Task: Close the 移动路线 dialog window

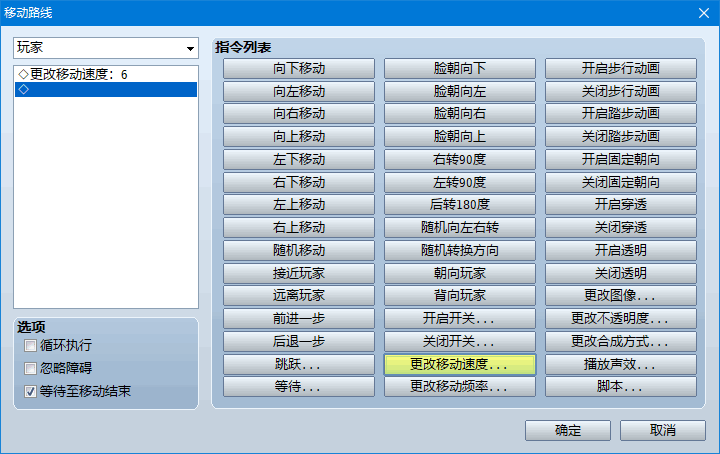Action: [704, 13]
